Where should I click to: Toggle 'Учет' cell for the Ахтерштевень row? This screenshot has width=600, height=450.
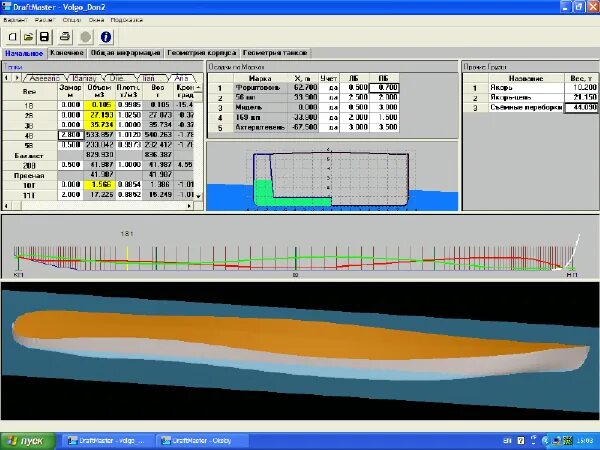point(329,127)
